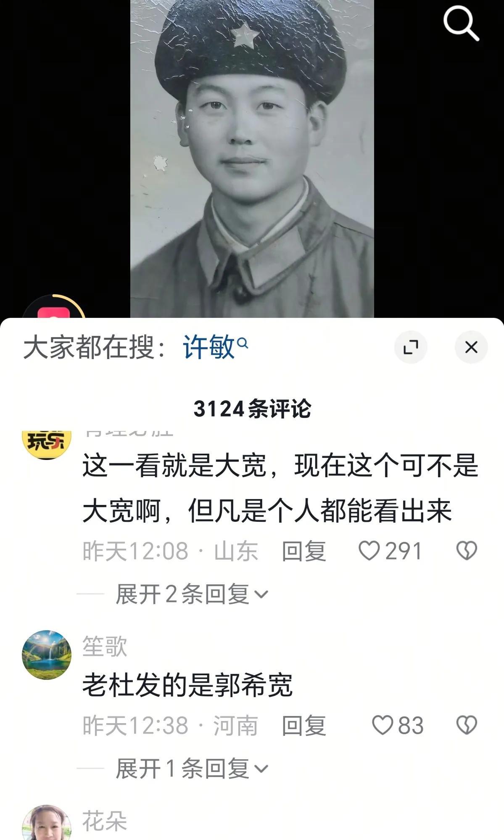Image resolution: width=504 pixels, height=840 pixels.
Task: Dislike 笙歌's comment with broken heart
Action: click(x=467, y=725)
